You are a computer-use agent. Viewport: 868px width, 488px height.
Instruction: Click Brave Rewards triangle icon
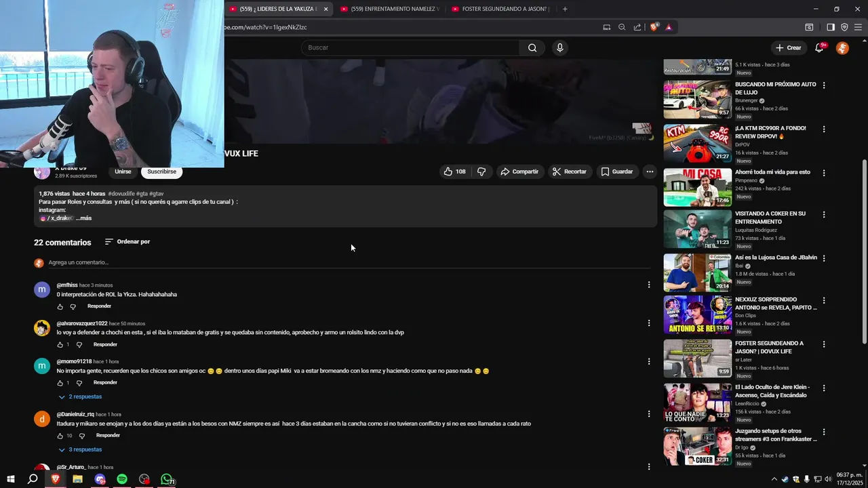coord(669,27)
